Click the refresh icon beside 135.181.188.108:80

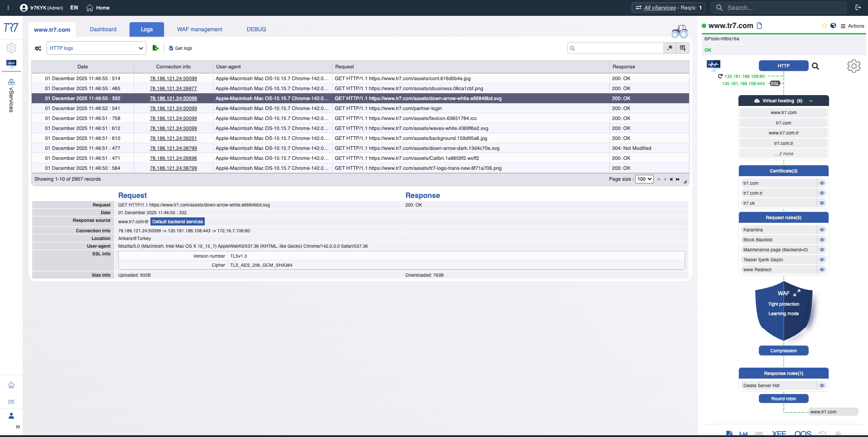720,76
